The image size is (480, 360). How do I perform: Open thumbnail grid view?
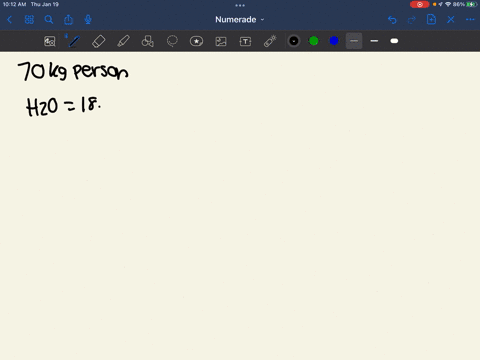(x=29, y=20)
